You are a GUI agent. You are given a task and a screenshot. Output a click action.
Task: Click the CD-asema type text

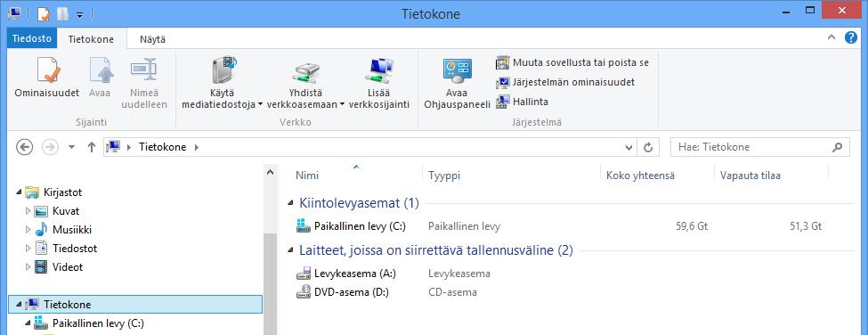tap(452, 292)
